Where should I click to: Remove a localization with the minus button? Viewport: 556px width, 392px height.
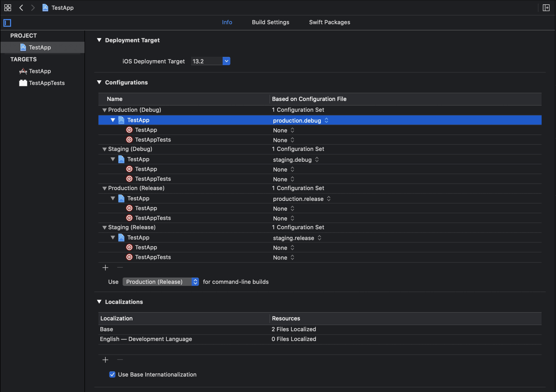click(119, 360)
